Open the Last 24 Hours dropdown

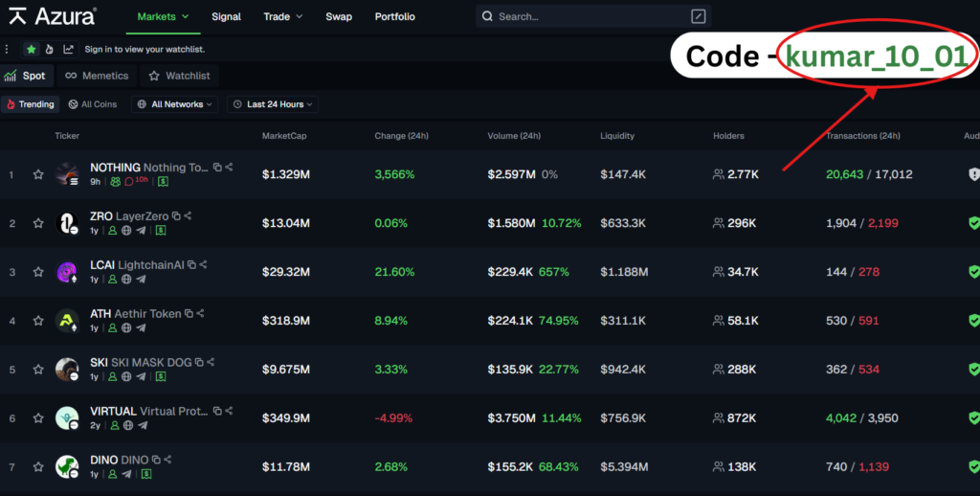click(273, 104)
